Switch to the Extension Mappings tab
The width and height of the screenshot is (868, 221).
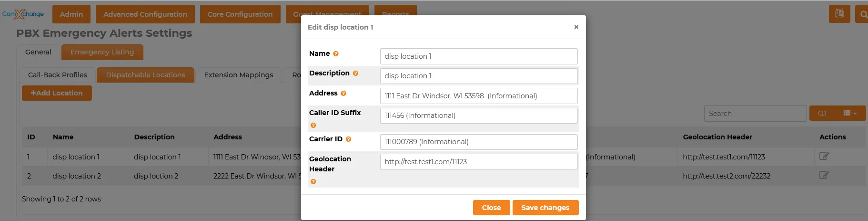point(239,75)
